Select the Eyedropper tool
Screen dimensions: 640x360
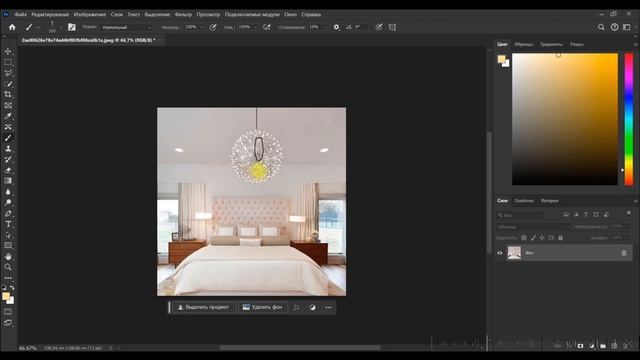8,116
